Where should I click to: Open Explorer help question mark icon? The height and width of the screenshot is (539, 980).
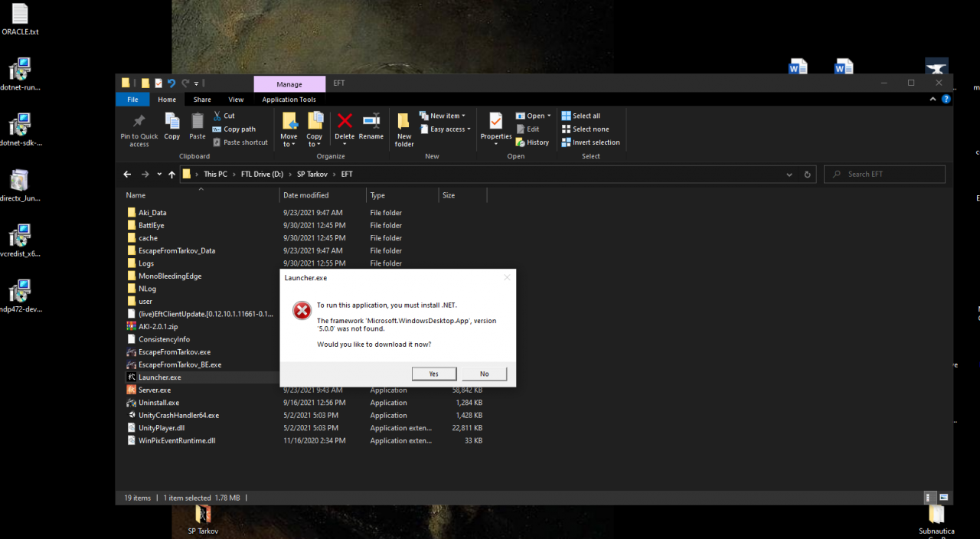click(946, 100)
